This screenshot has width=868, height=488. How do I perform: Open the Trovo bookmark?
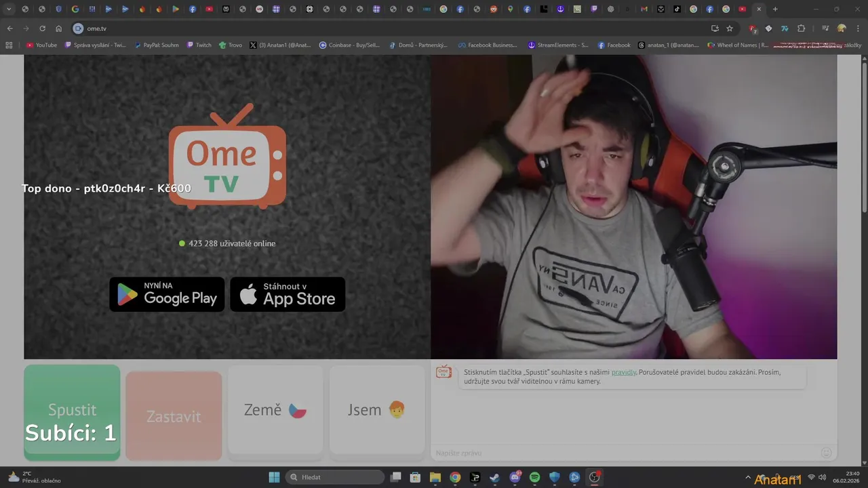click(231, 45)
